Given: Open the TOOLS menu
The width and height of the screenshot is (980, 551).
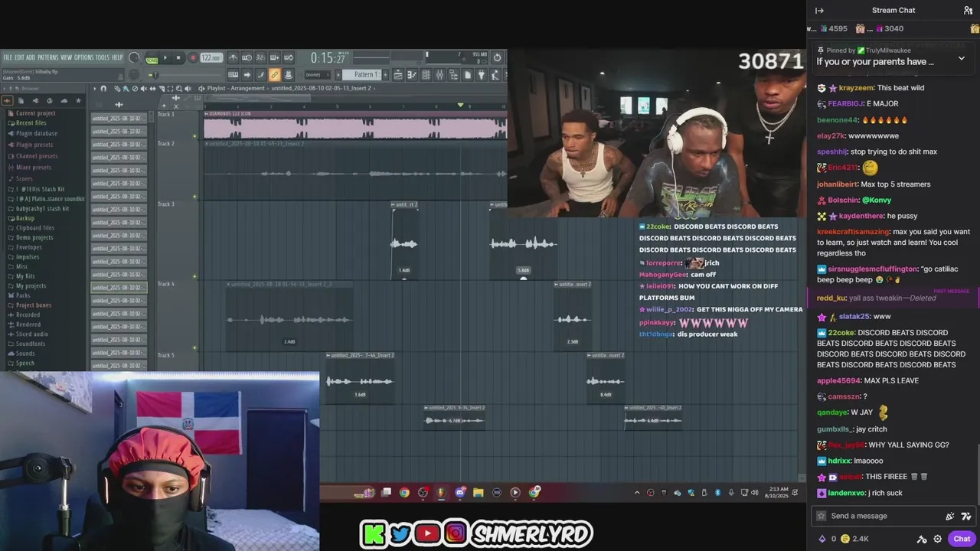Looking at the screenshot, I should tap(103, 57).
